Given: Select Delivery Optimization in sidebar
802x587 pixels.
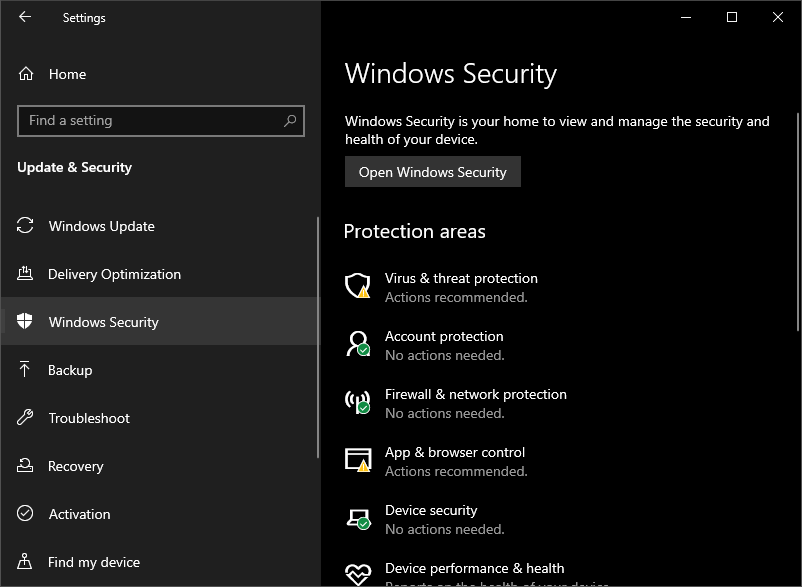Looking at the screenshot, I should [x=114, y=274].
